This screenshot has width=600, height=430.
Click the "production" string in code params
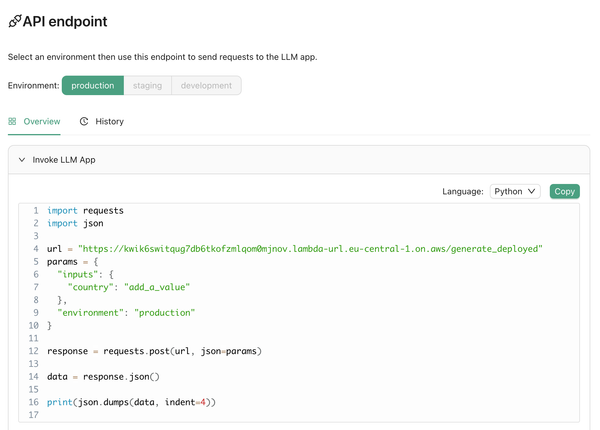point(163,313)
